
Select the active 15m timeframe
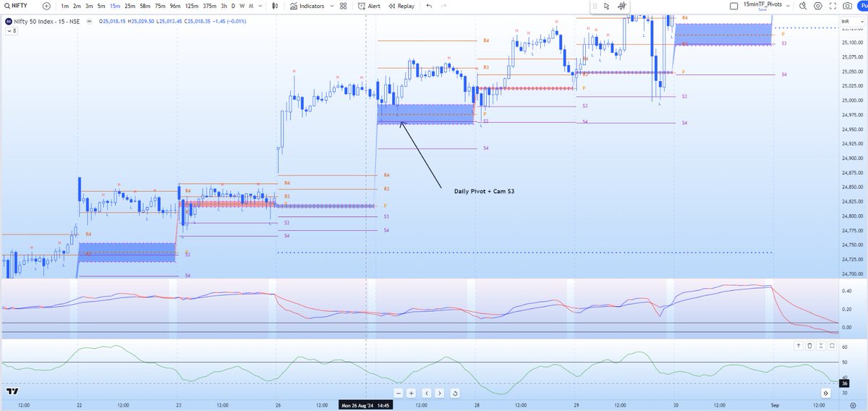[x=115, y=6]
